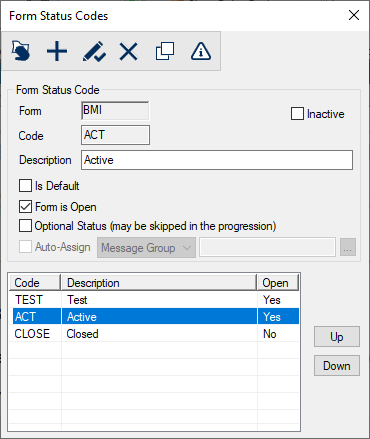Click the refresh/reload forms icon

click(x=21, y=51)
